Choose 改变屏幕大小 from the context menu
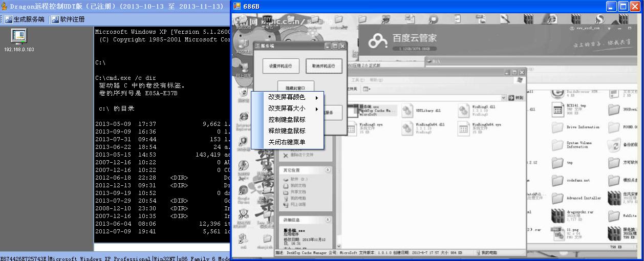The image size is (644, 261). (x=287, y=108)
